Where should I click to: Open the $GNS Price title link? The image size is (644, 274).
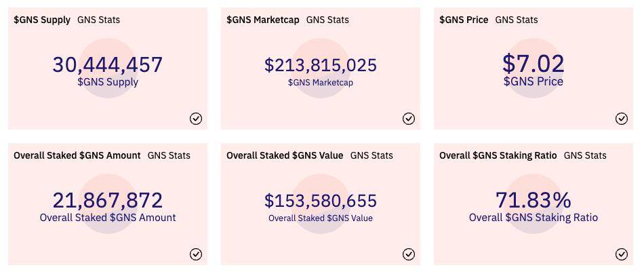click(x=464, y=20)
